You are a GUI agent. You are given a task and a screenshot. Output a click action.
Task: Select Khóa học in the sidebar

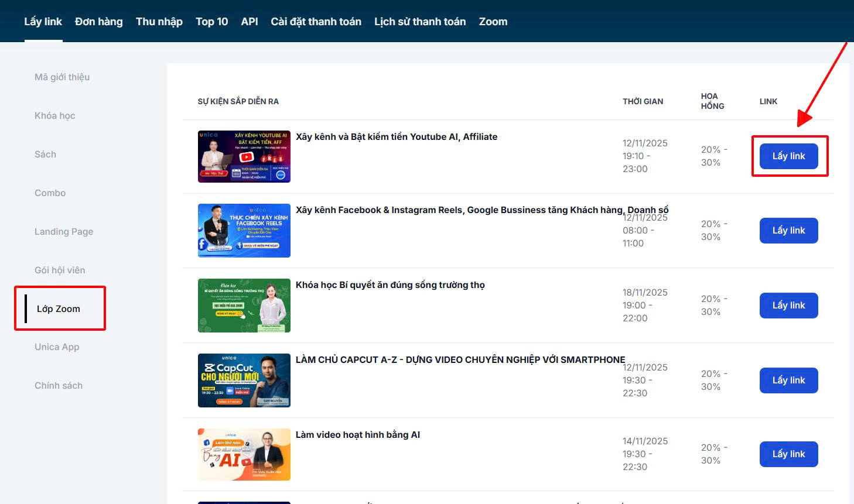tap(54, 116)
